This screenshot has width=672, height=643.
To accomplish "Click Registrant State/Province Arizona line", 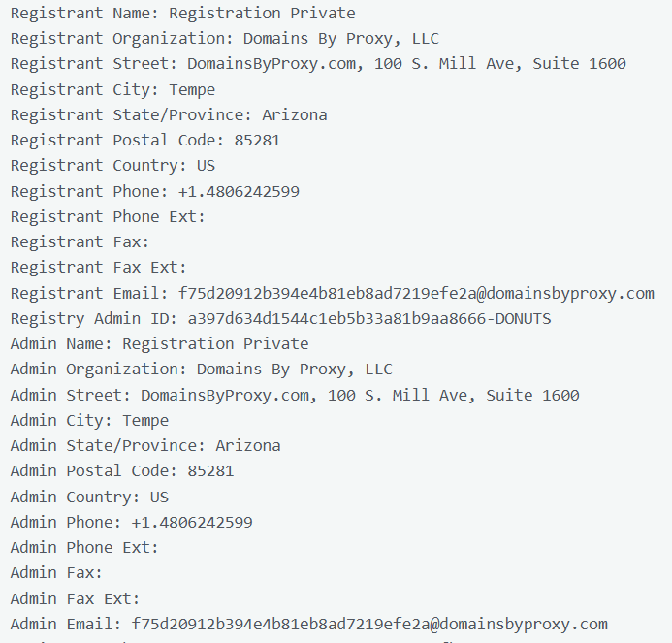I will [x=169, y=114].
